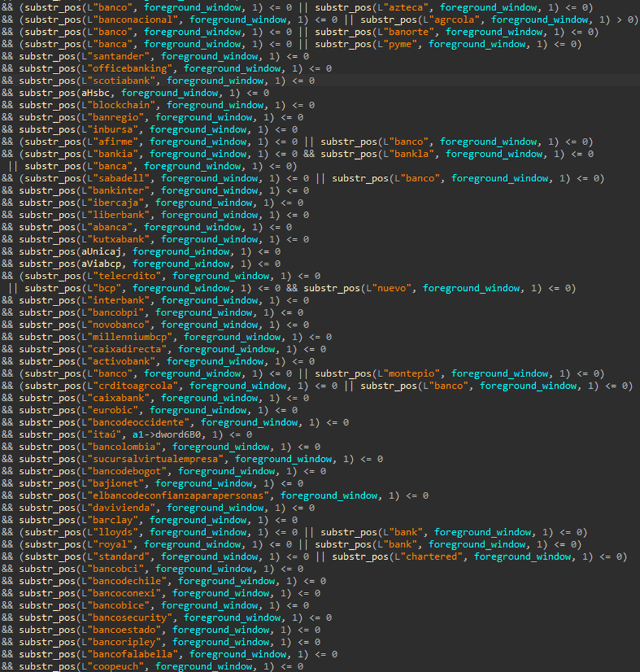Click the "scotiabank" string
The width and height of the screenshot is (640, 672).
(121, 81)
